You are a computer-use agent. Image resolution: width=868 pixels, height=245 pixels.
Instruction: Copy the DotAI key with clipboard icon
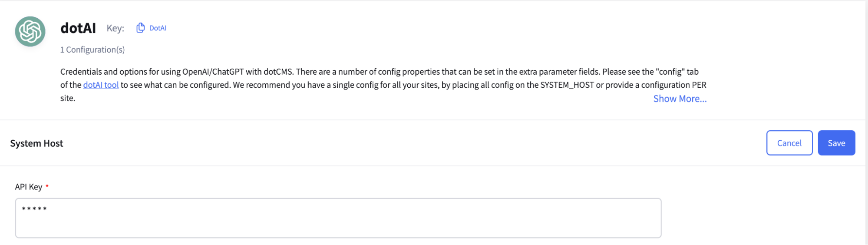[140, 28]
